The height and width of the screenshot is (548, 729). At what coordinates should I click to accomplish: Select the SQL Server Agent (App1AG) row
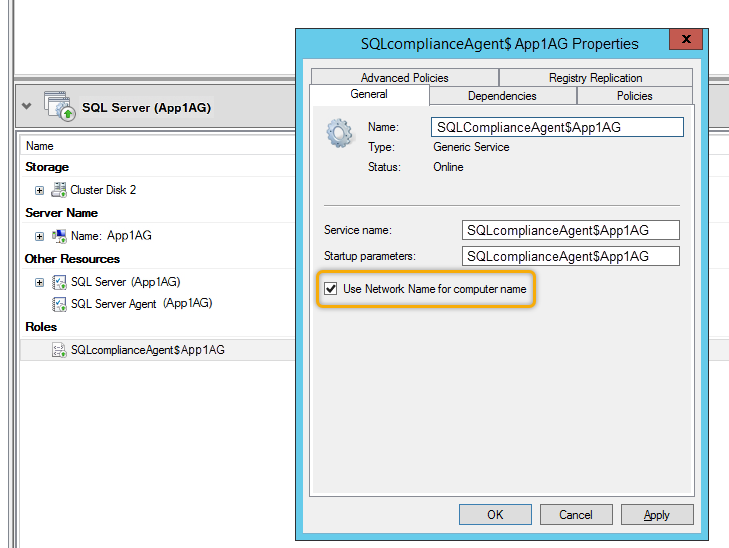point(158,304)
